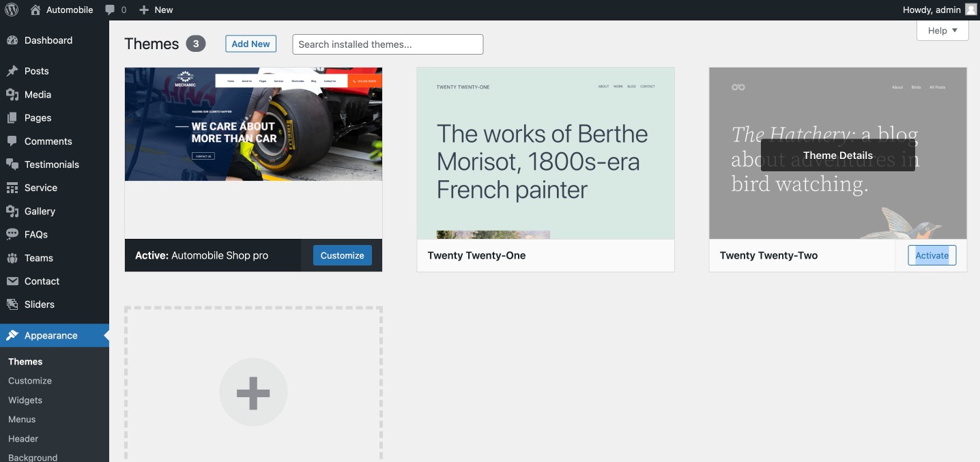Click the plus icon next to New

[x=143, y=10]
